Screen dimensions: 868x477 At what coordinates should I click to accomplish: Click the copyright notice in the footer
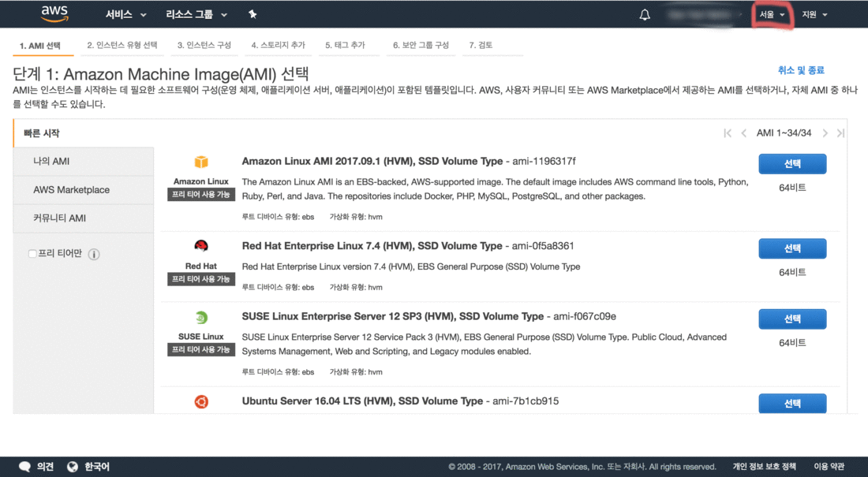582,467
